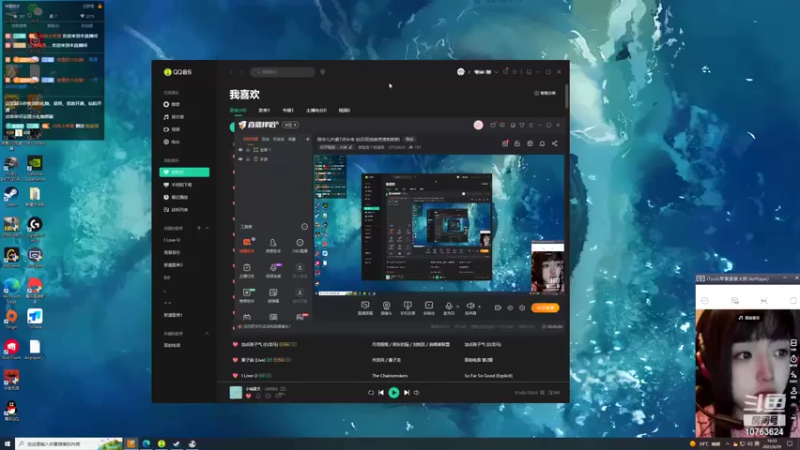Open QQ Music user avatar
The width and height of the screenshot is (800, 450).
point(461,72)
